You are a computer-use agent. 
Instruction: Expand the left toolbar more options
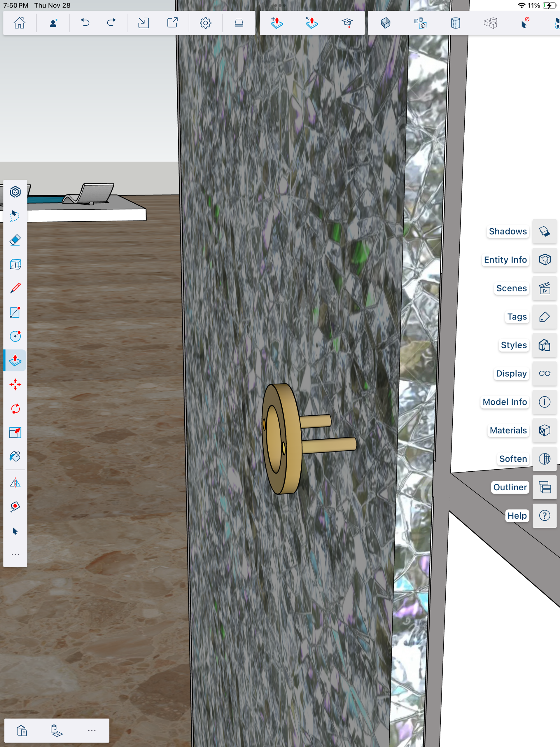(15, 555)
